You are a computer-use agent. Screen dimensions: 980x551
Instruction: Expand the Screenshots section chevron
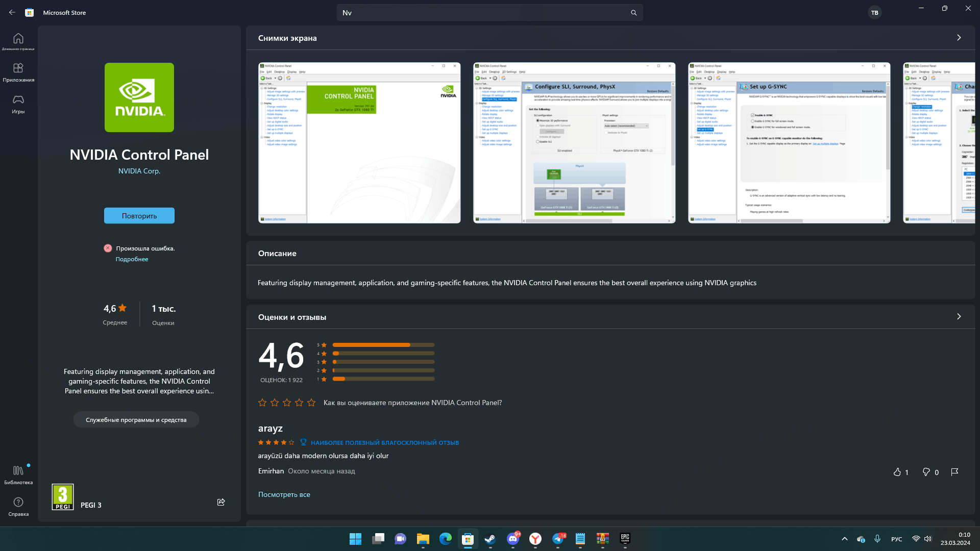pyautogui.click(x=959, y=38)
